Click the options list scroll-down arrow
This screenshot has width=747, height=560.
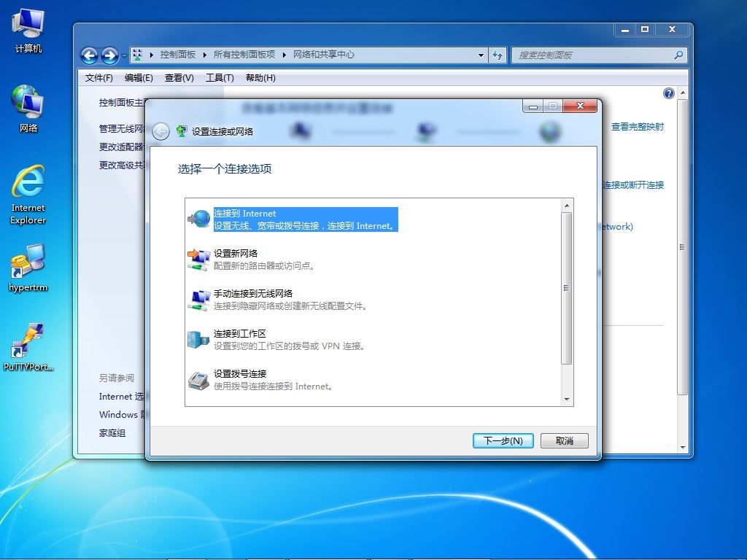(566, 400)
